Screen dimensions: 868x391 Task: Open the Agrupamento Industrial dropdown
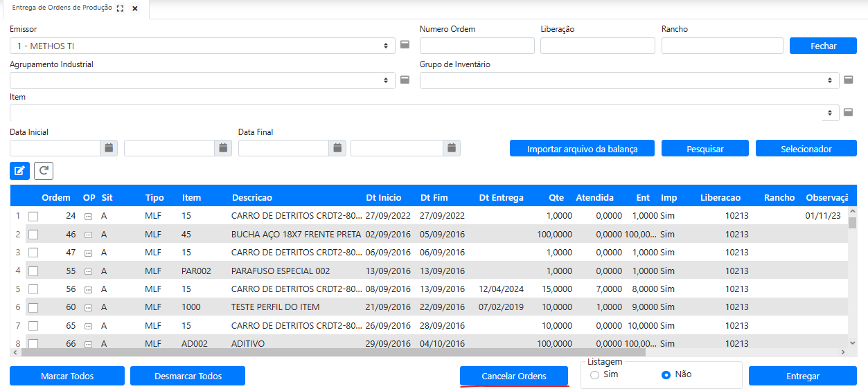tap(202, 80)
